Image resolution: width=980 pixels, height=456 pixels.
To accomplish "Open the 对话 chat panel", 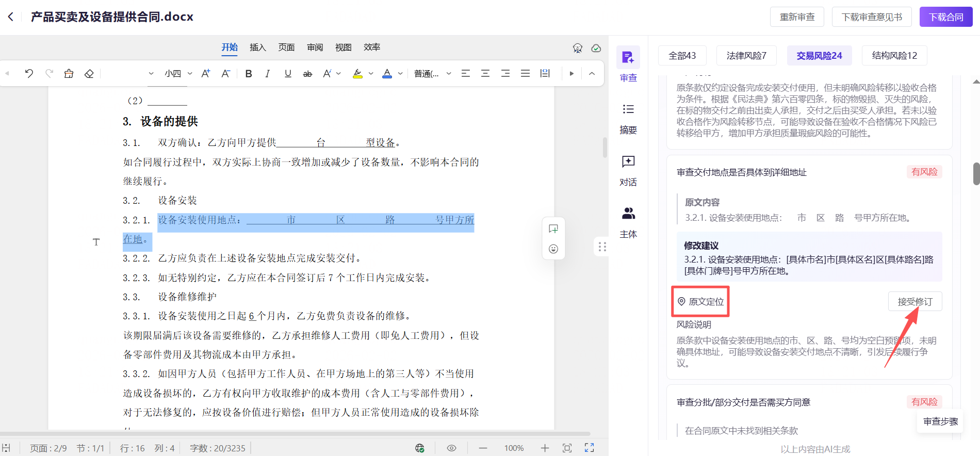I will tap(628, 171).
